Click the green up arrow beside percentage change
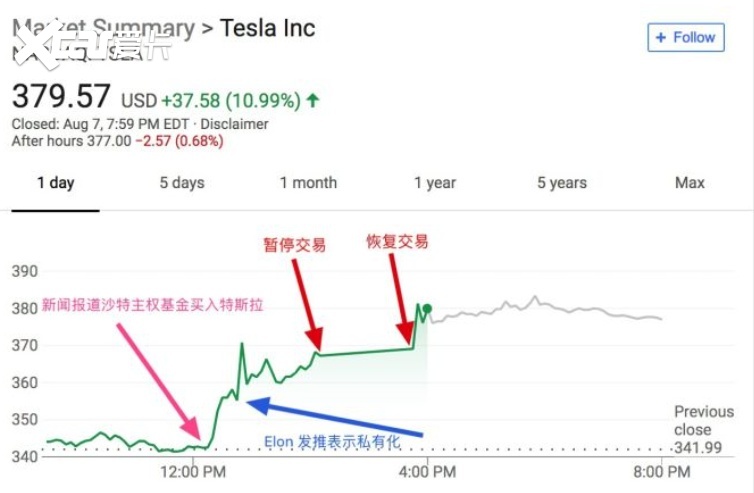The image size is (754, 493). [x=313, y=100]
